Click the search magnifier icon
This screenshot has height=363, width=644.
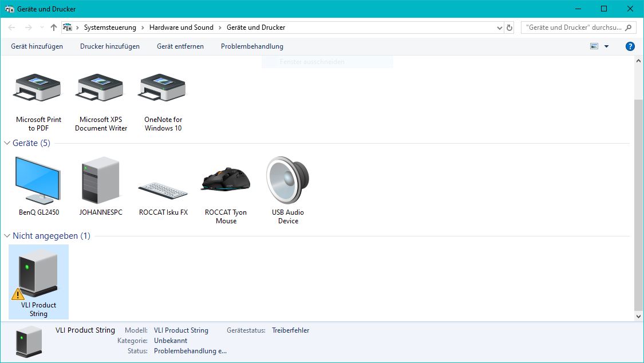click(x=628, y=27)
